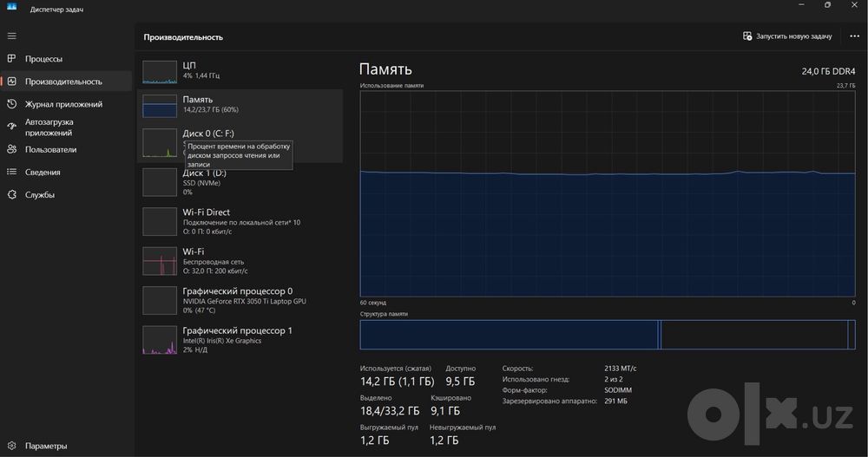The image size is (868, 457).
Task: Select the ЦП performance graph thumbnail
Action: coord(160,72)
